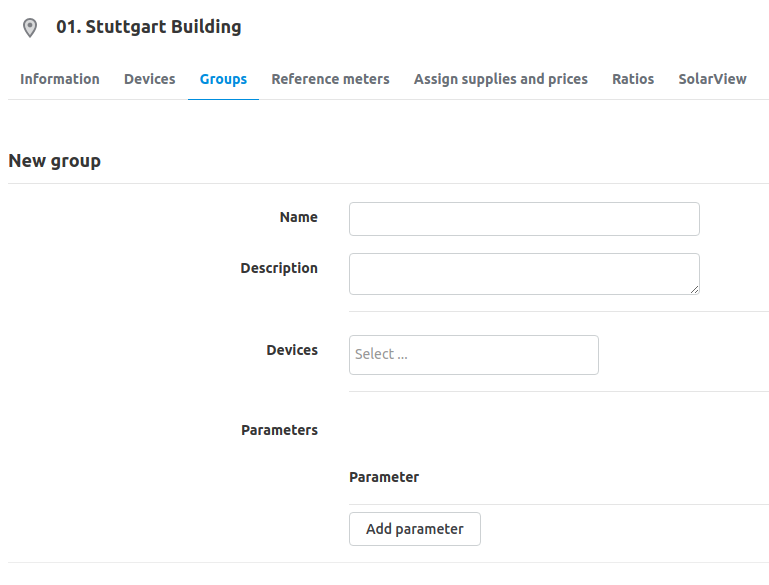
Task: Click the Parameter column header
Action: click(384, 477)
